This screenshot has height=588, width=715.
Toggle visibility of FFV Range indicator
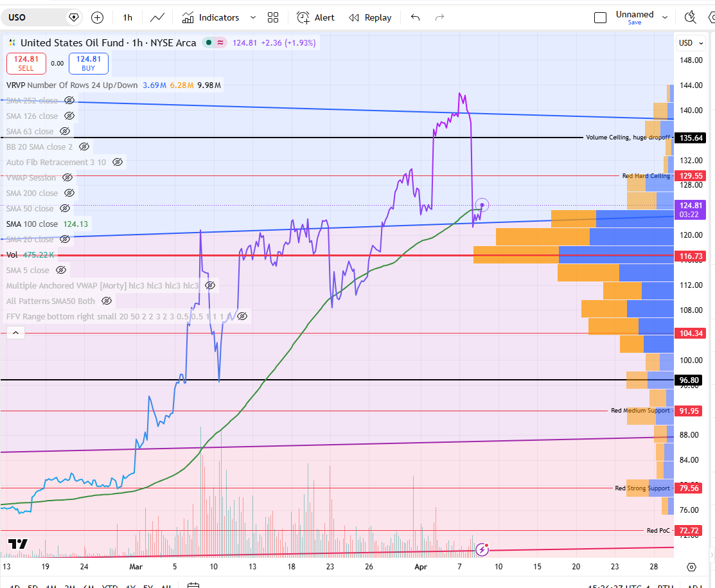[243, 316]
